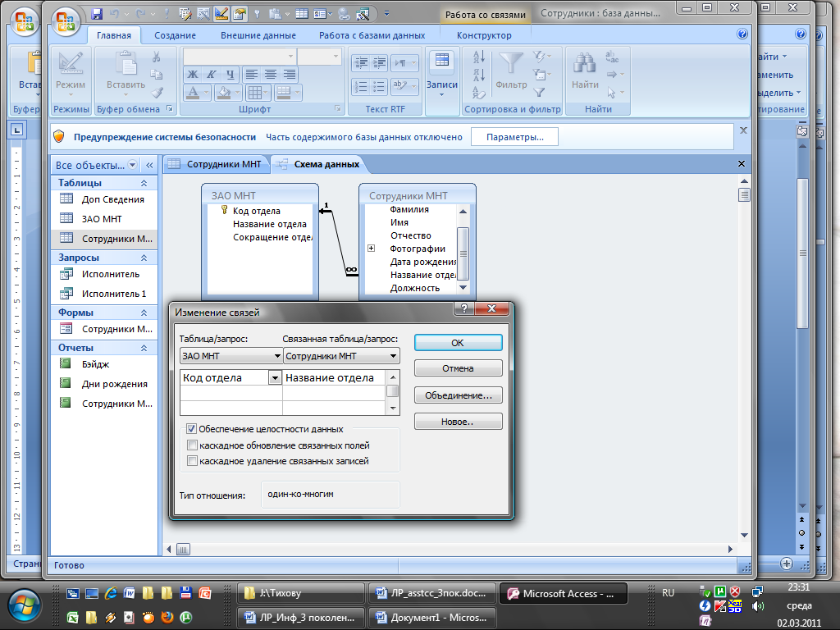Screen dimensions: 840x630
Task: Select Исполнитель 1 query in navigation pane
Action: pos(113,294)
